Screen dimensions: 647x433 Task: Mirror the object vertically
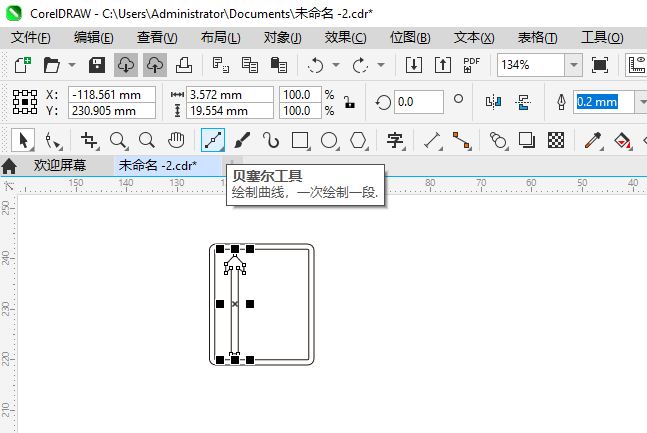523,102
